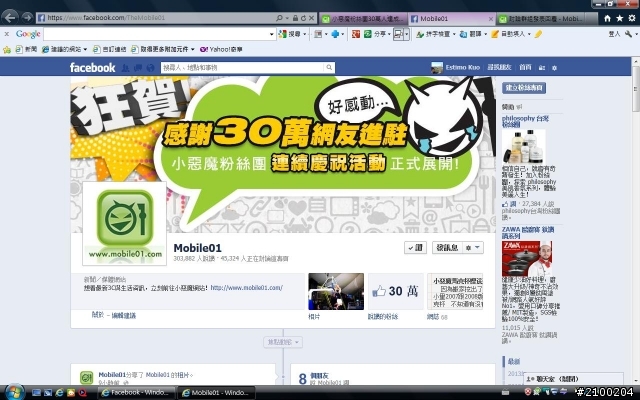This screenshot has width=640, height=400.
Task: Click the ZAWA cookware ad image
Action: (527, 259)
